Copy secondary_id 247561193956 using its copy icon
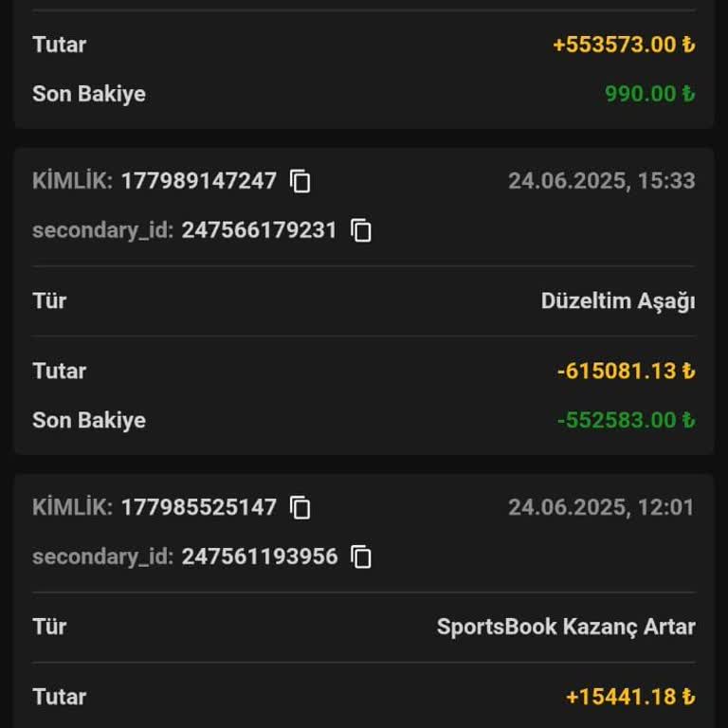728x728 pixels. coord(361,556)
